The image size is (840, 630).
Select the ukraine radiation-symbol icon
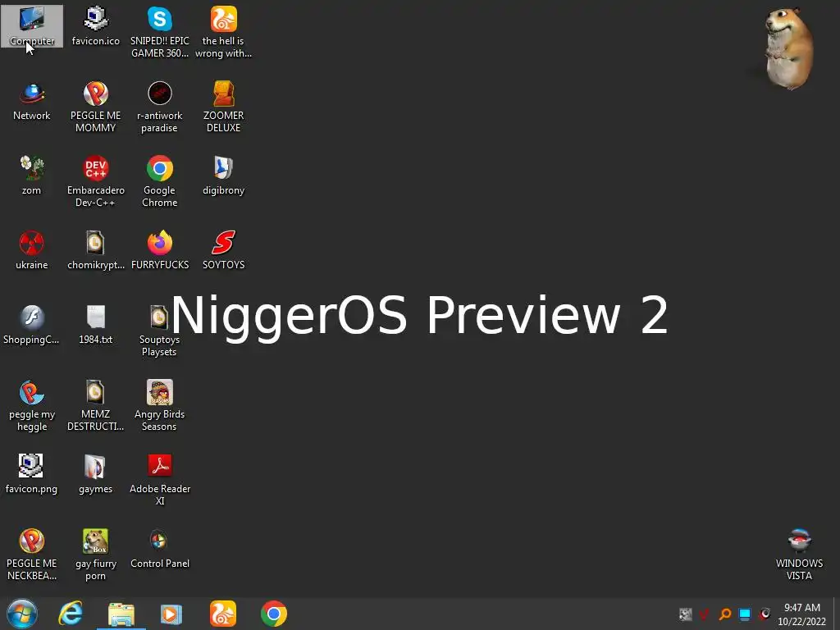(x=32, y=250)
